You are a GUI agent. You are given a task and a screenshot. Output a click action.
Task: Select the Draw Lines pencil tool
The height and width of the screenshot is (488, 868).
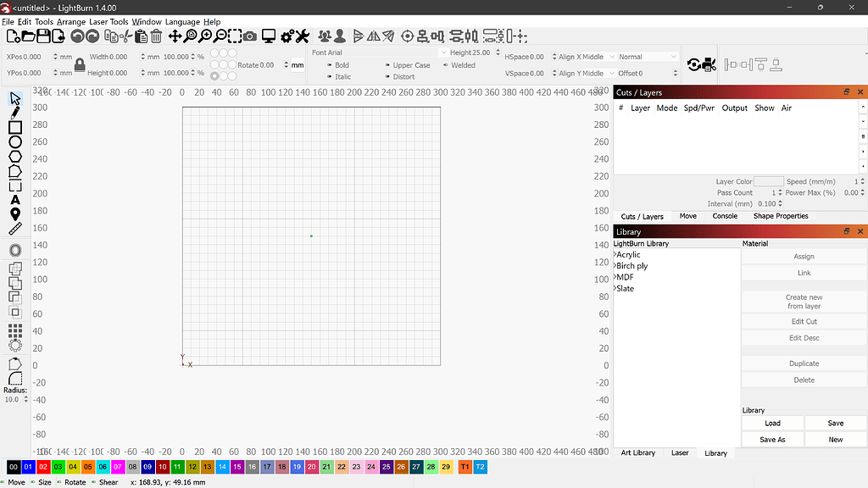pyautogui.click(x=15, y=114)
